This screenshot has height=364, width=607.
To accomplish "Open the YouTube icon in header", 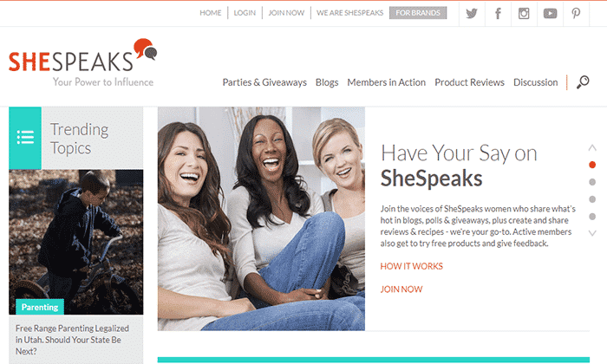I will pos(550,14).
